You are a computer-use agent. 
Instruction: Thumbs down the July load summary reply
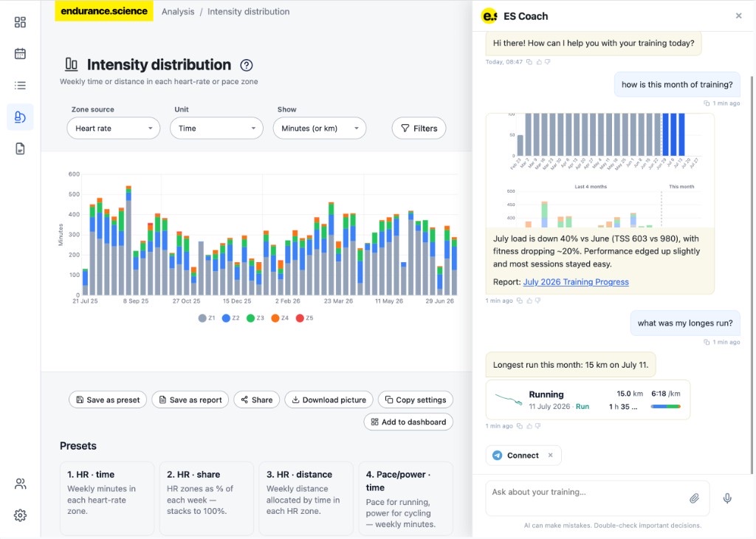[x=537, y=301]
